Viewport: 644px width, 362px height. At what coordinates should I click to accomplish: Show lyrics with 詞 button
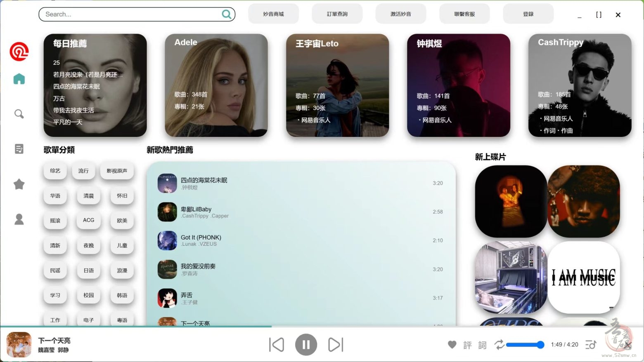[x=482, y=345]
